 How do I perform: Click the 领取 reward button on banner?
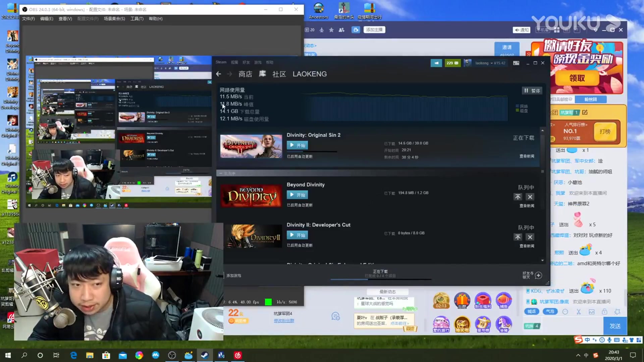[577, 78]
